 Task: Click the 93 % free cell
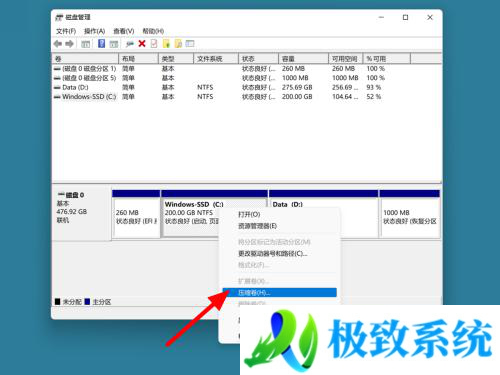pos(374,87)
